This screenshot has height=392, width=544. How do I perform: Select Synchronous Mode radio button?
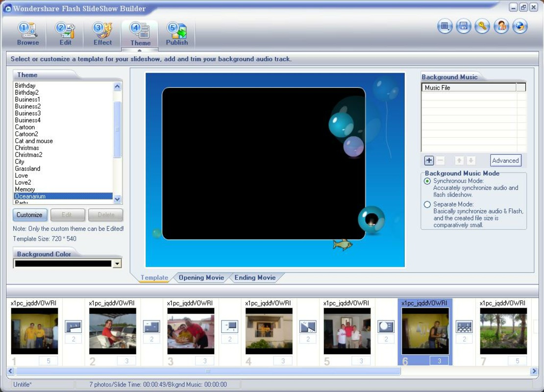tap(427, 181)
